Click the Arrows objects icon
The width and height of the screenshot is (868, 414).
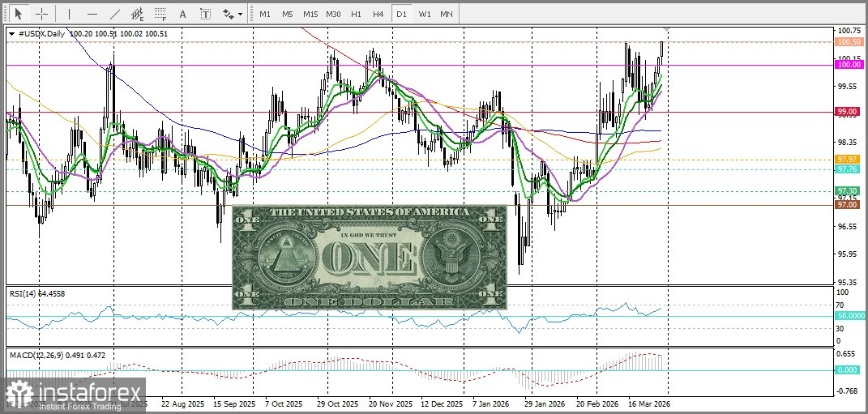coord(228,14)
